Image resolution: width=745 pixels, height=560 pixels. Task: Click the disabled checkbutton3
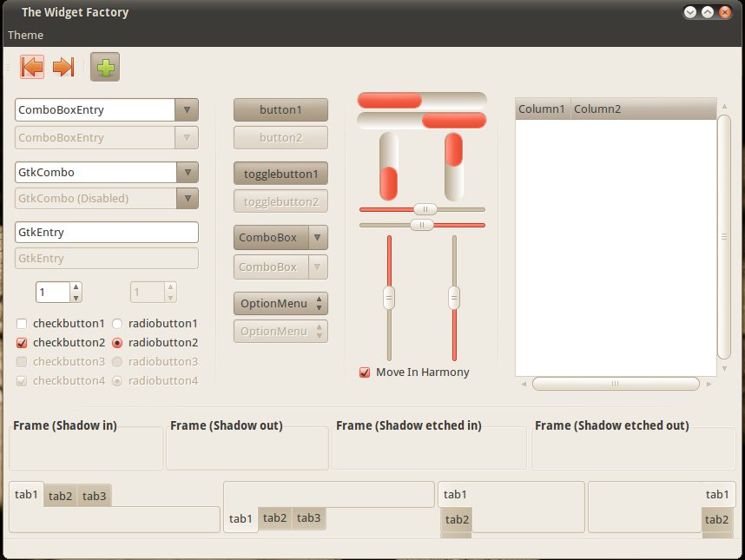point(22,362)
